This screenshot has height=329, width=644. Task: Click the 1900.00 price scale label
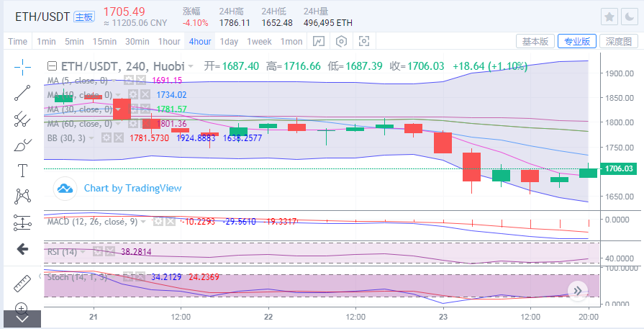click(619, 73)
